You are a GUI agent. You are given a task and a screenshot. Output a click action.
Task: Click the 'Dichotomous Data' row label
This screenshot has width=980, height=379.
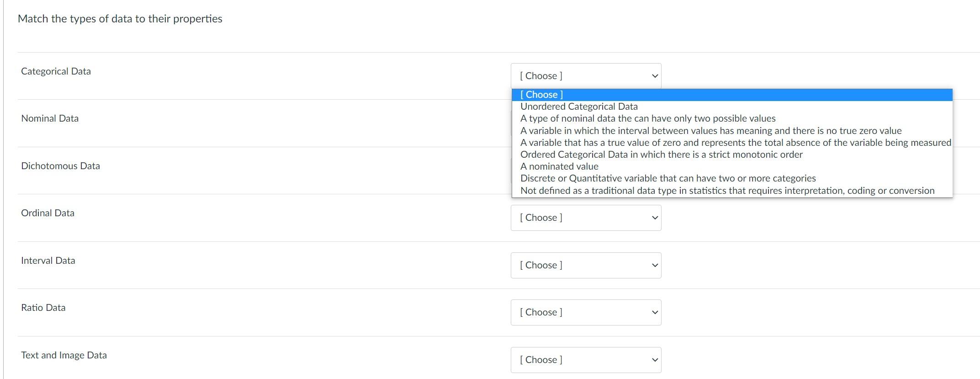[60, 166]
